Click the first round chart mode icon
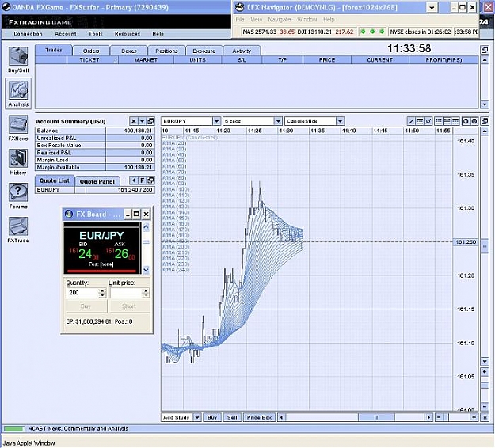The image size is (495, 448). (x=466, y=121)
